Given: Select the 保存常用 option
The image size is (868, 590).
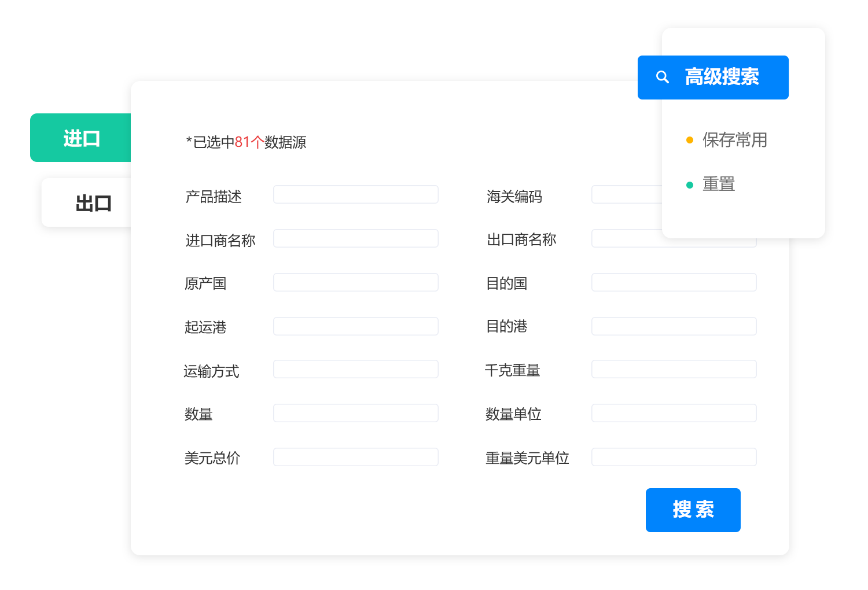Looking at the screenshot, I should pos(734,140).
